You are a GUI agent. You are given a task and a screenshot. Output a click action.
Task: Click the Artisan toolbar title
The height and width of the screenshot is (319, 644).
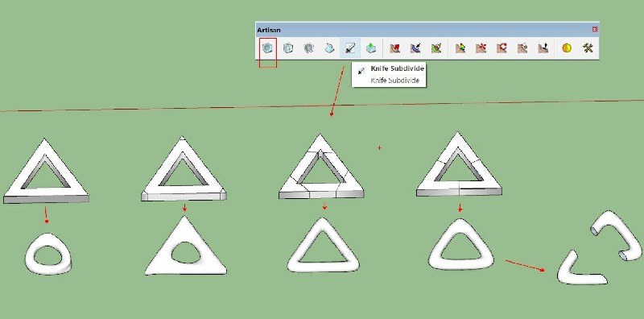coord(269,30)
